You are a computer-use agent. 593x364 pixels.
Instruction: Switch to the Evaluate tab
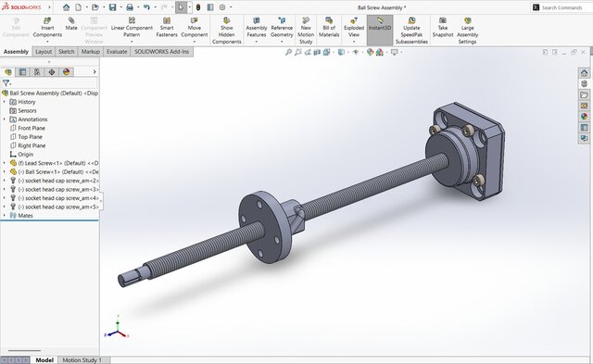coord(117,52)
